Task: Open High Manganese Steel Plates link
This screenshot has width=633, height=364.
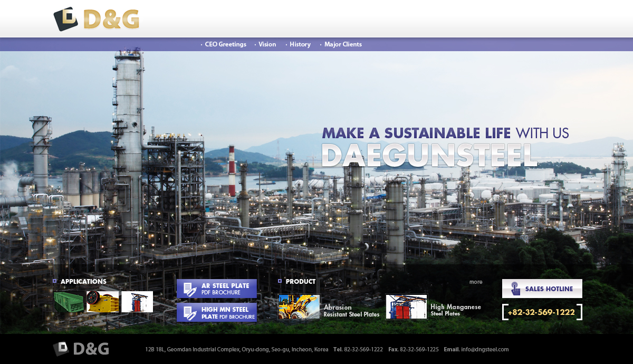Action: tap(456, 310)
